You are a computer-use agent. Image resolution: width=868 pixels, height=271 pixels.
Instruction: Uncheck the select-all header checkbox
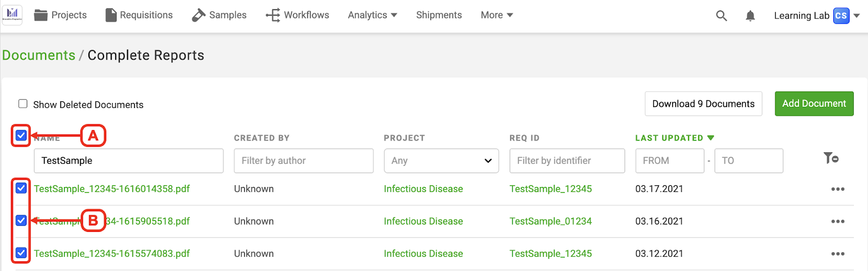pos(21,135)
